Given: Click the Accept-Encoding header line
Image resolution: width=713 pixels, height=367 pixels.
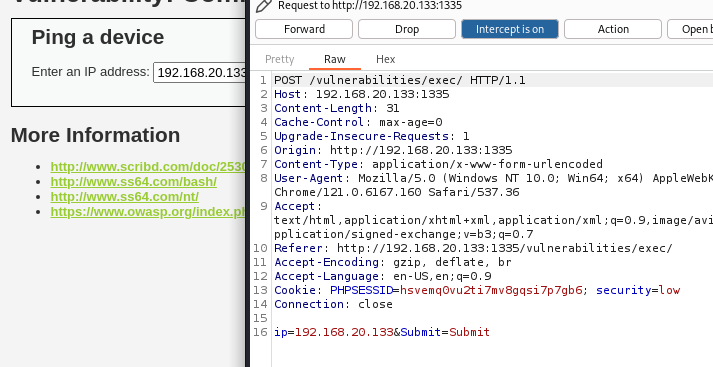Looking at the screenshot, I should coord(393,262).
